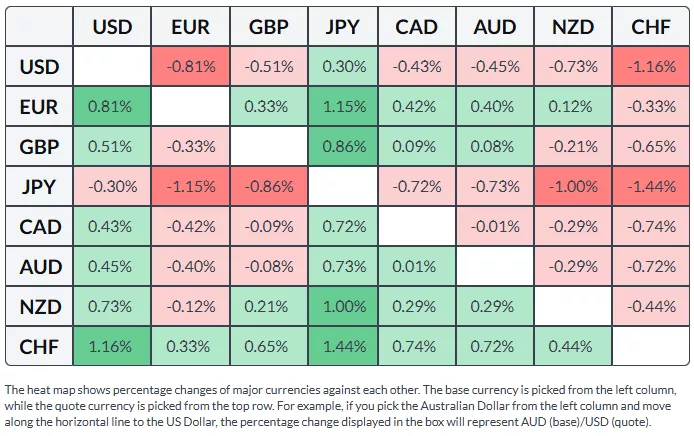Click the CHF column header
Image resolution: width=694 pixels, height=436 pixels.
tap(651, 27)
